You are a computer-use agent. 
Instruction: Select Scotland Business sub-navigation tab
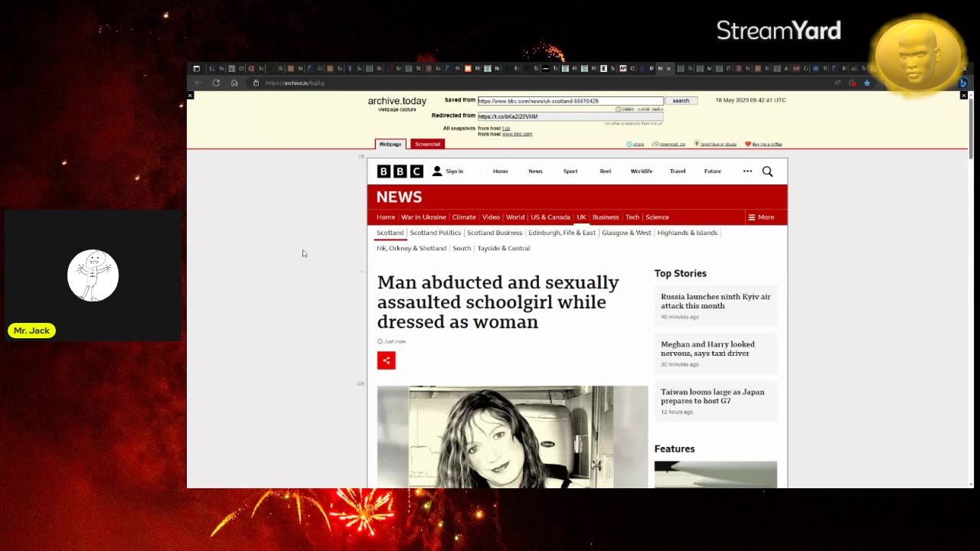click(495, 233)
